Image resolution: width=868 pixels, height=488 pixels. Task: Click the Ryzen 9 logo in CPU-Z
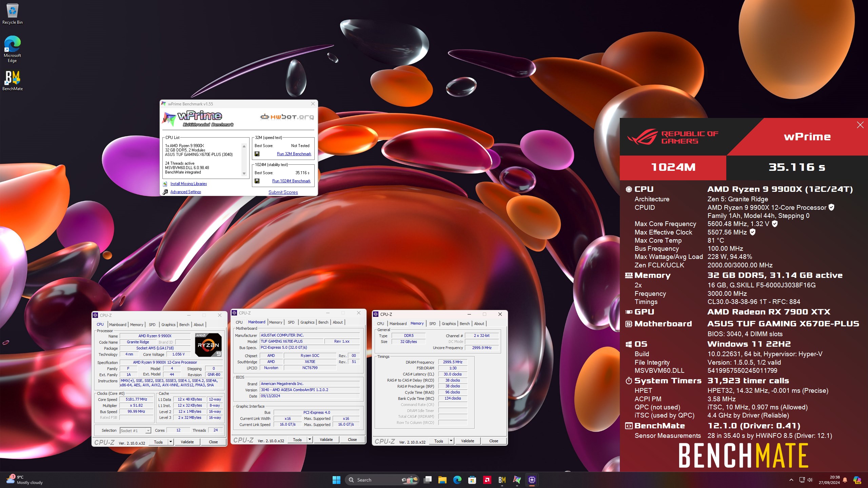click(x=208, y=345)
